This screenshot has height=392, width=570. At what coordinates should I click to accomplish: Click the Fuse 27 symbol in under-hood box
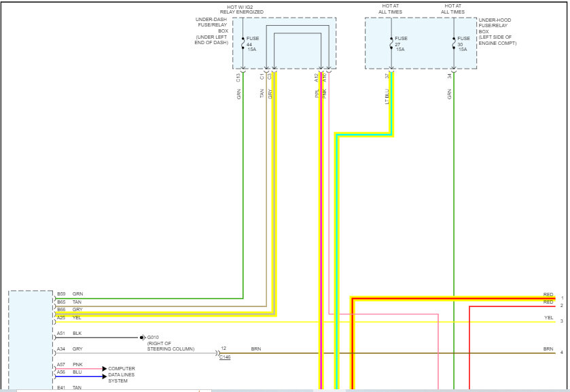[x=391, y=43]
